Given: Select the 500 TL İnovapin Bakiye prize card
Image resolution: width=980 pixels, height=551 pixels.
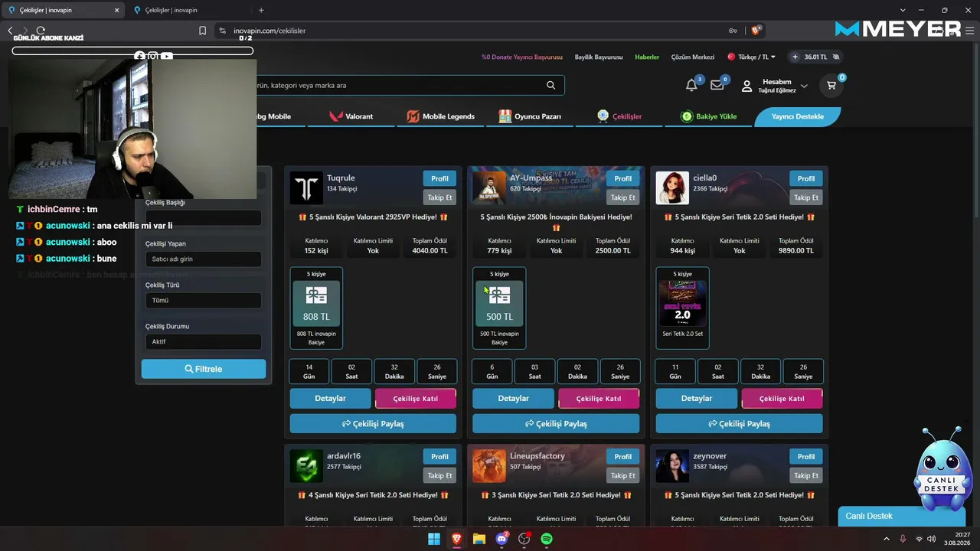Looking at the screenshot, I should pos(499,308).
